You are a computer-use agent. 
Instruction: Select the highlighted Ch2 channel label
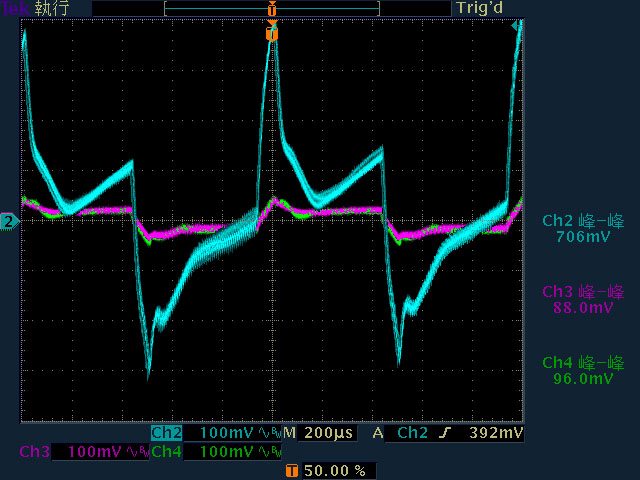165,434
